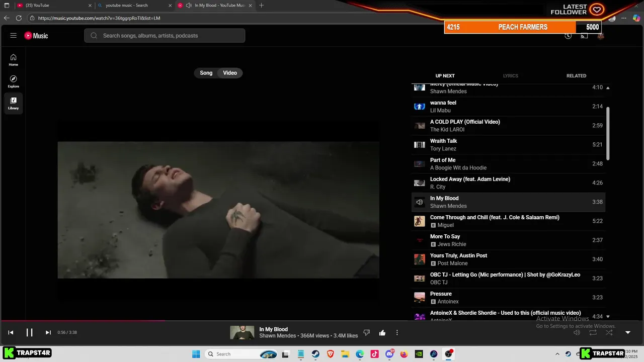Viewport: 644px width, 362px height.
Task: Open the account avatar menu
Action: (600, 36)
